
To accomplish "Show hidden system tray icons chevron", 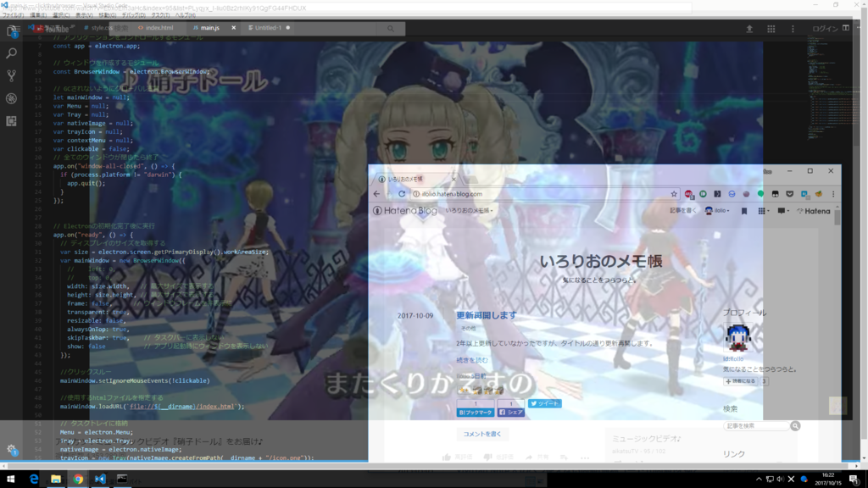I will (x=759, y=480).
